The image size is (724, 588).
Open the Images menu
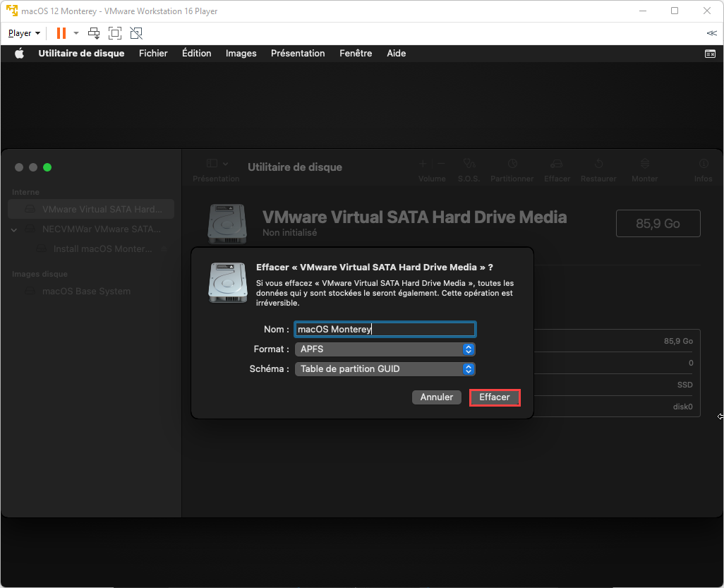241,53
